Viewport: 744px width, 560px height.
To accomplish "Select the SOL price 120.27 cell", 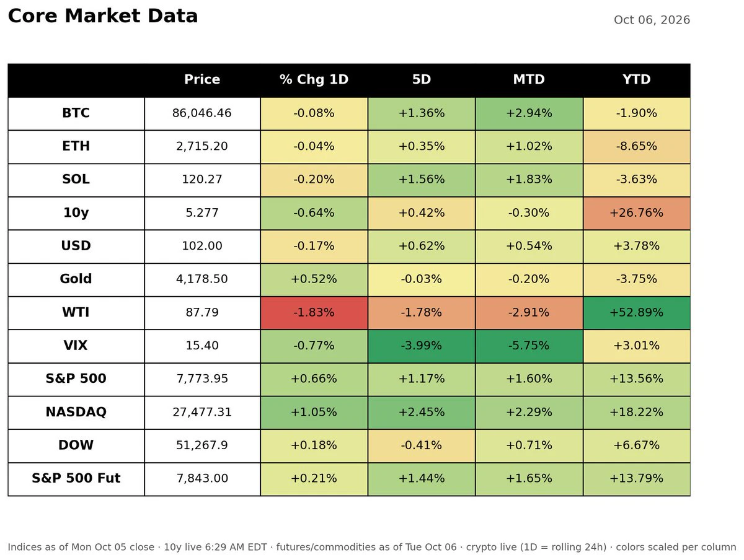I will pyautogui.click(x=202, y=180).
